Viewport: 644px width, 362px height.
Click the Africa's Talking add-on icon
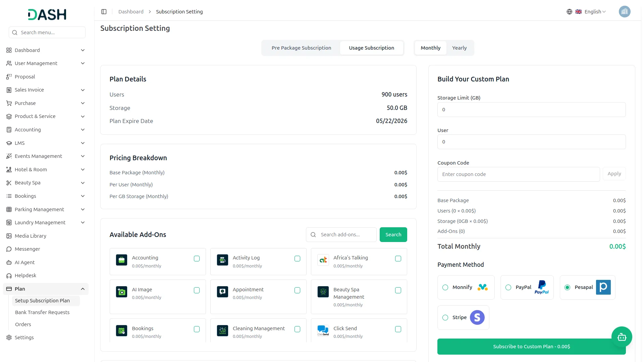pos(323,260)
